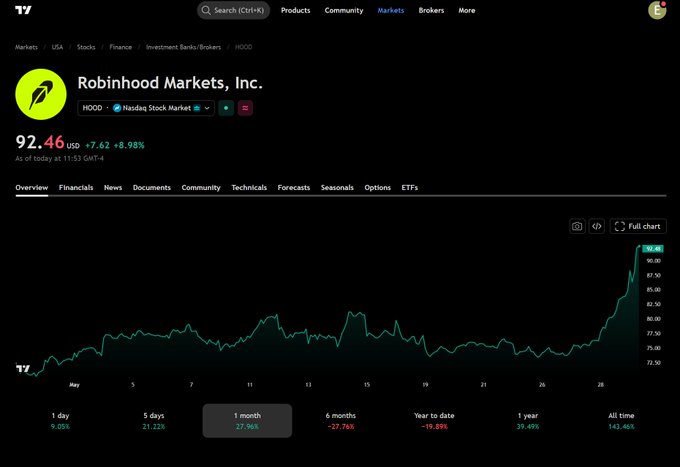The width and height of the screenshot is (680, 467).
Task: Select the 1 year range
Action: coord(528,421)
